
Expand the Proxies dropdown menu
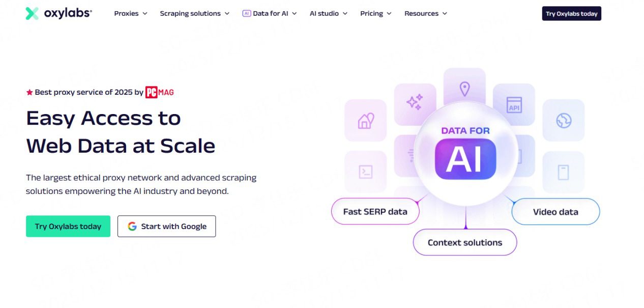click(x=131, y=14)
